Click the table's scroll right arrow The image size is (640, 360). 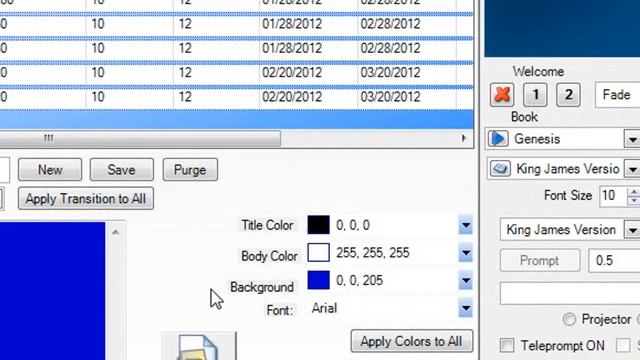click(464, 138)
